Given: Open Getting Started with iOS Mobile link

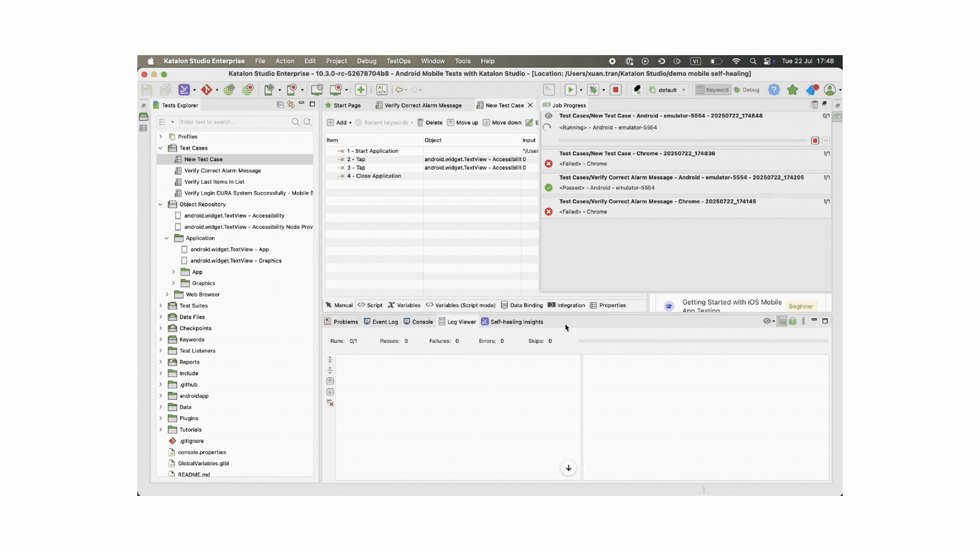Looking at the screenshot, I should [x=731, y=306].
